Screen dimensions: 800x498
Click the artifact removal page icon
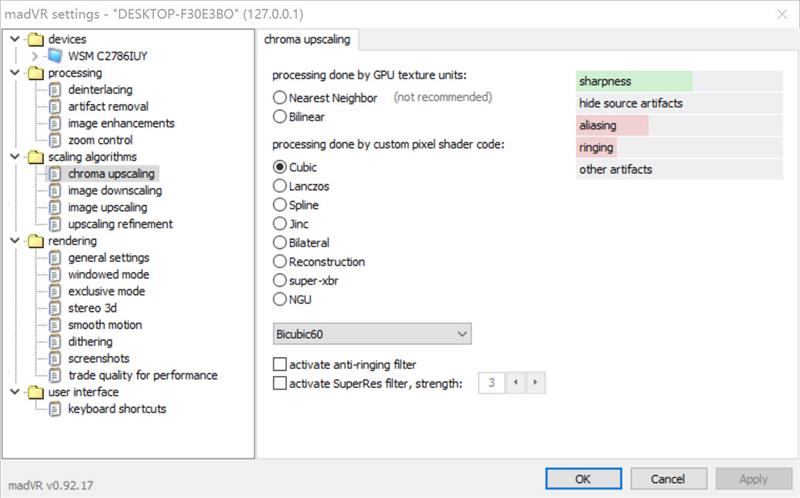56,107
